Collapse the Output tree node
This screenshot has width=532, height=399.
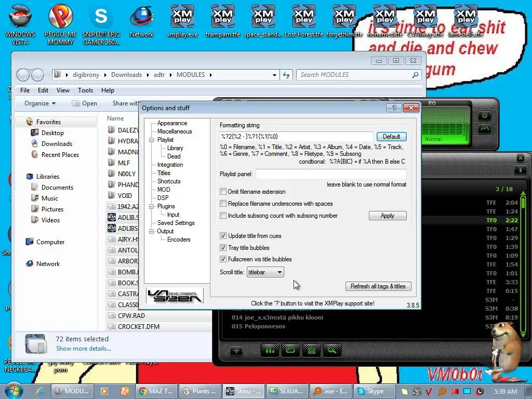[151, 231]
